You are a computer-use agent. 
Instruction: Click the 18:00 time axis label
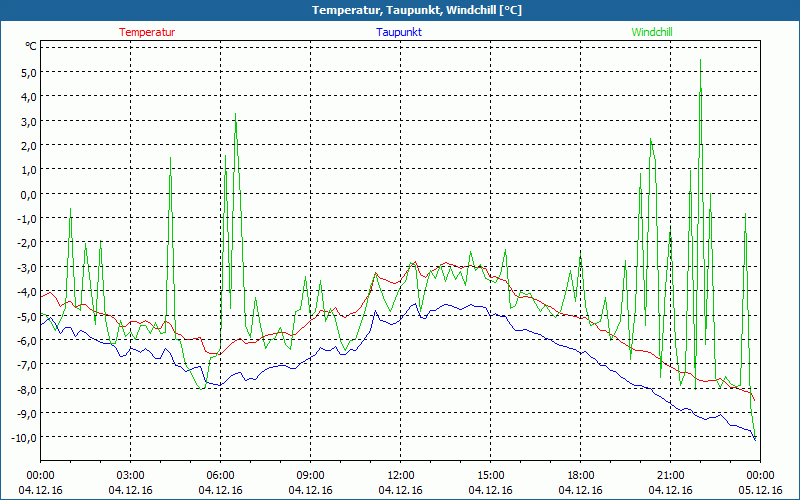click(x=581, y=476)
